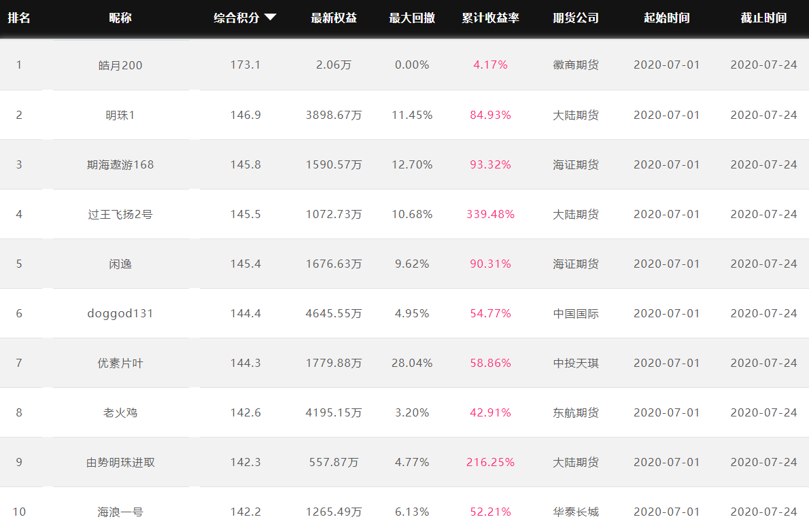This screenshot has height=532, width=809.
Task: Click return rate 54.77%
Action: [x=490, y=313]
